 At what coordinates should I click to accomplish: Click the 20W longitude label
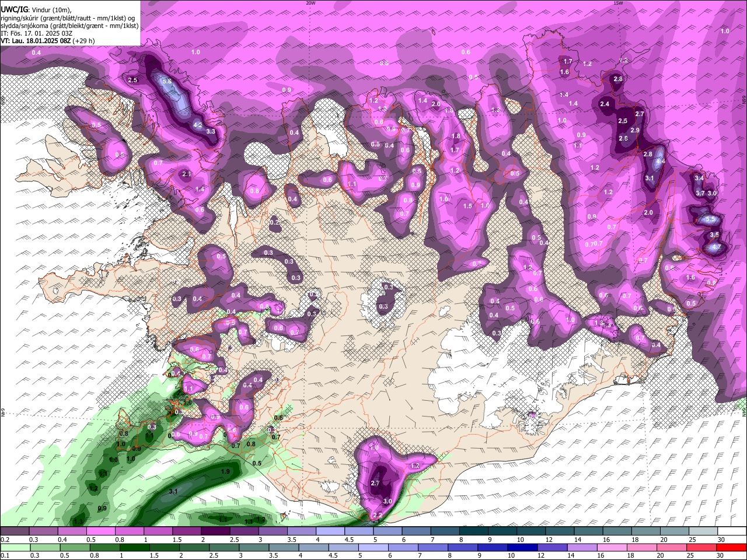(310, 3)
